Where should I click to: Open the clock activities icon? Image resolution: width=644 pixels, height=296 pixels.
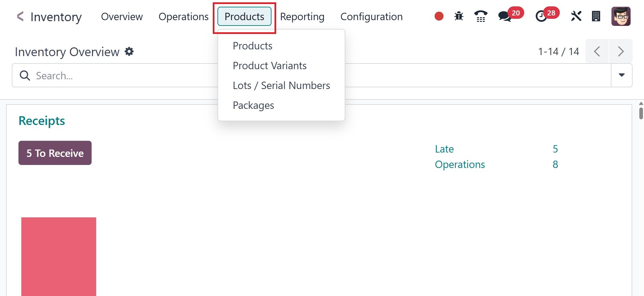coord(541,16)
